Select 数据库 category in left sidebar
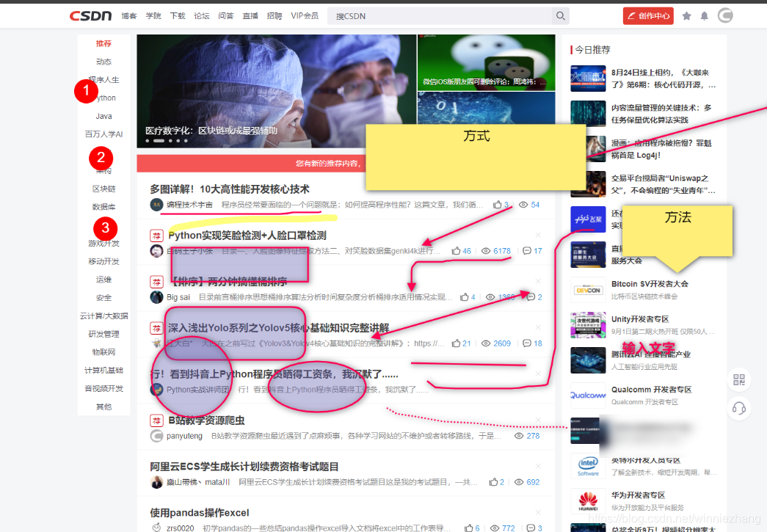The image size is (767, 532). click(103, 207)
